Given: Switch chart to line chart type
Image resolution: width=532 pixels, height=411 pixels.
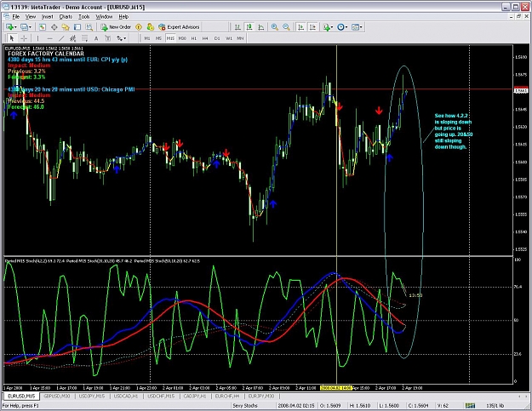Looking at the screenshot, I should point(261,27).
